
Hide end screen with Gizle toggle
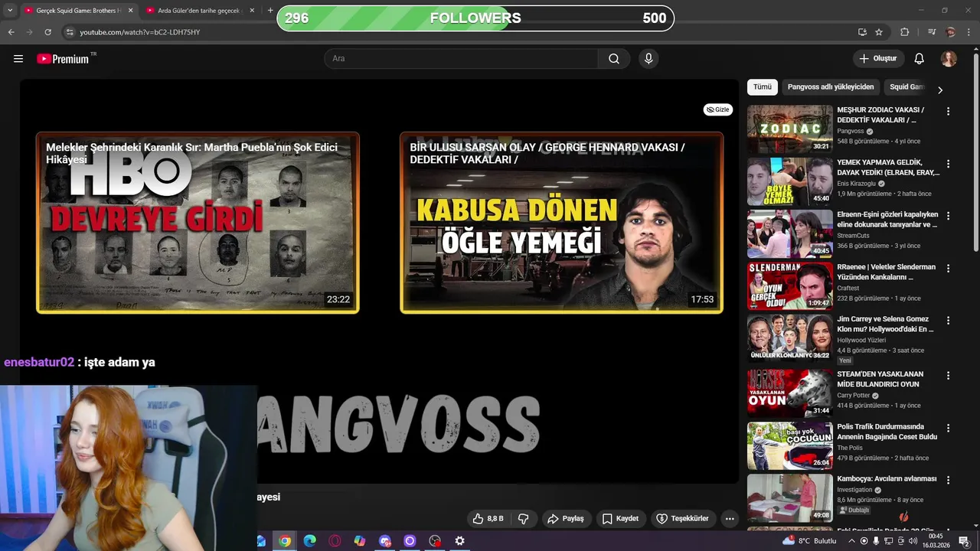(718, 109)
